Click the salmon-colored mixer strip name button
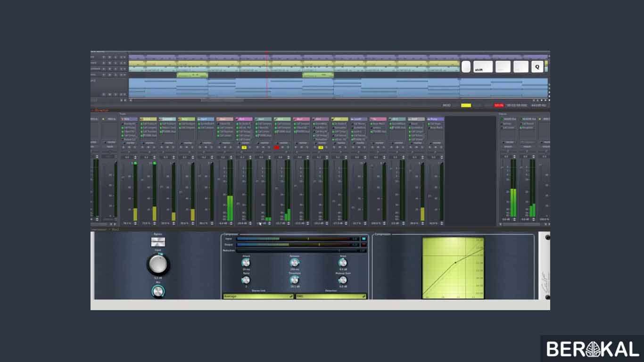This screenshot has width=644, height=362. pyautogui.click(x=225, y=119)
